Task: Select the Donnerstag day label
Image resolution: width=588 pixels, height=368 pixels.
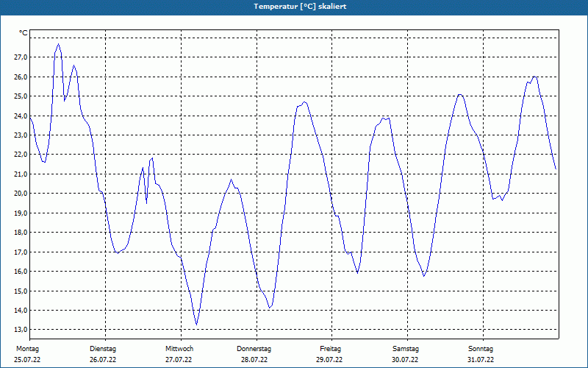Action: (254, 349)
